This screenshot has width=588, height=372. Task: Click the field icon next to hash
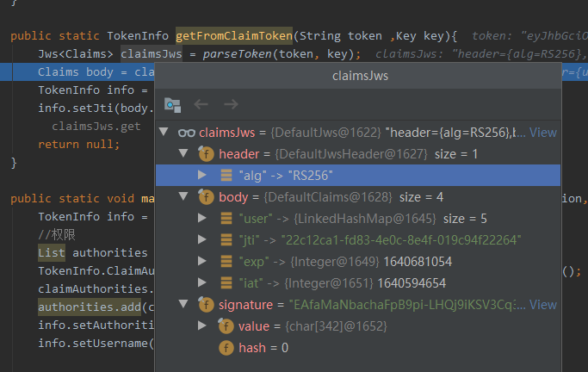pos(226,348)
